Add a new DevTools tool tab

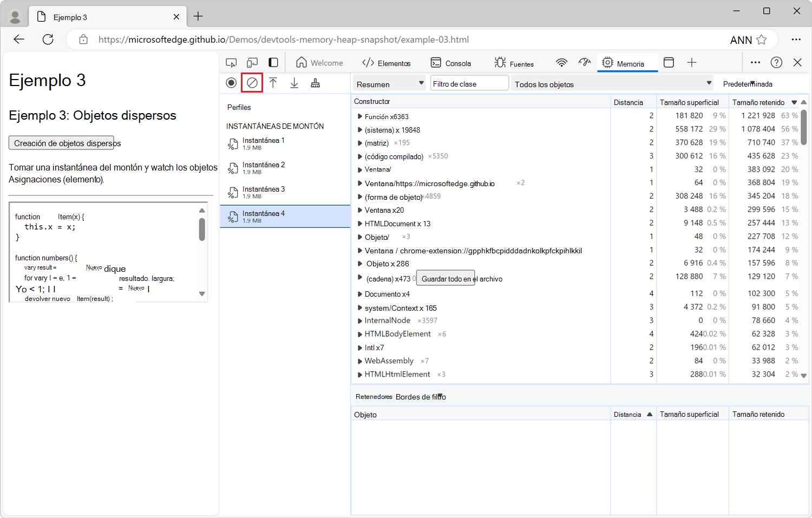tap(692, 63)
